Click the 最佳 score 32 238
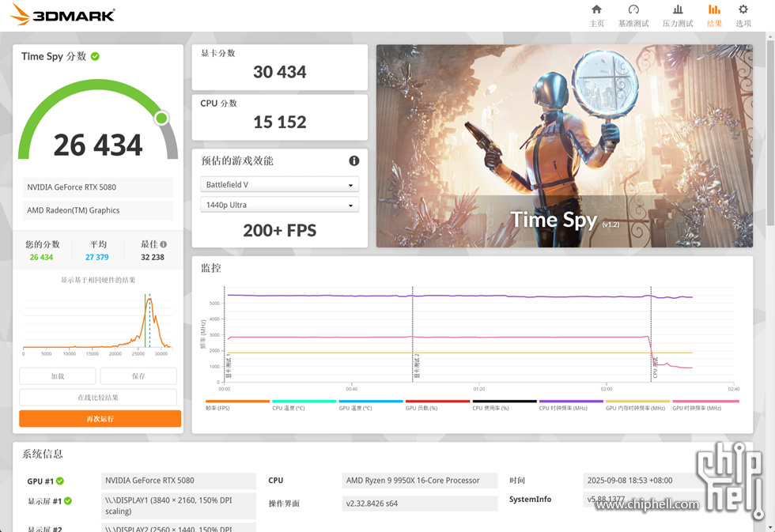Image resolution: width=775 pixels, height=532 pixels. (x=153, y=258)
